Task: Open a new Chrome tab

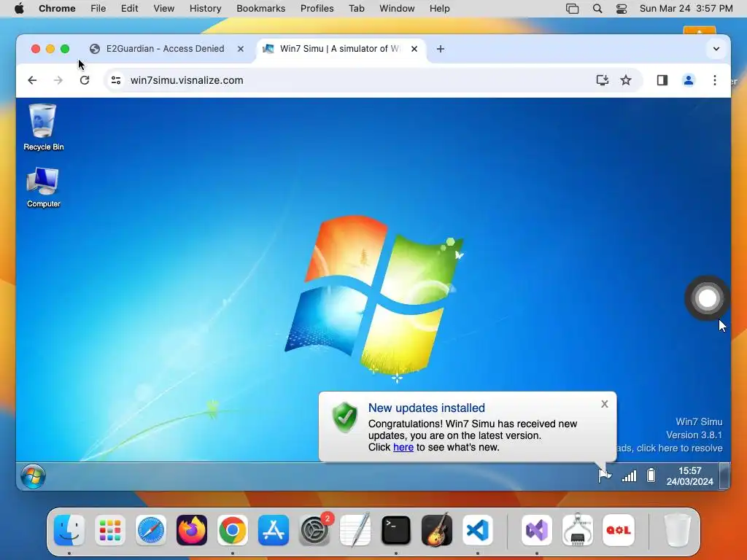Action: click(x=440, y=49)
